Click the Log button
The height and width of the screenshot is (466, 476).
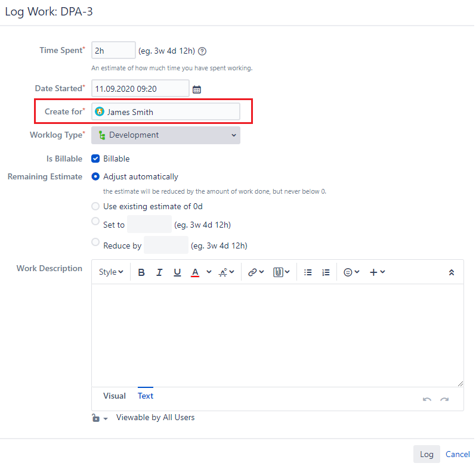point(426,454)
